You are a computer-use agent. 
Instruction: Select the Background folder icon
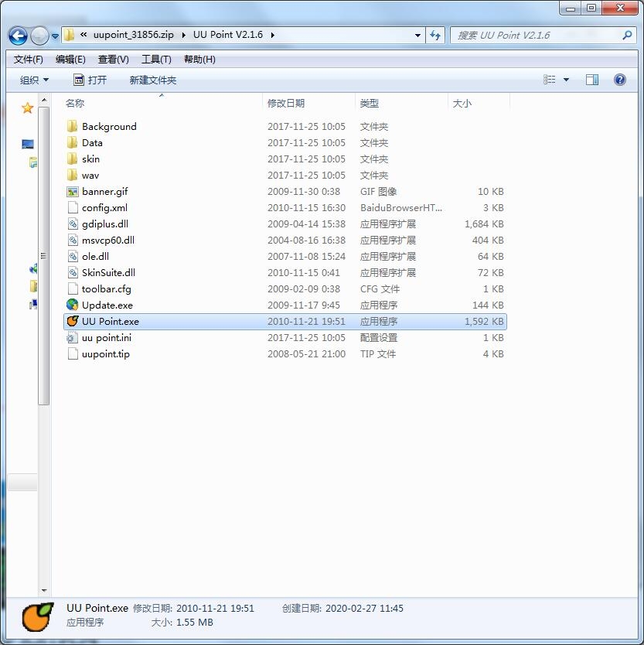72,126
